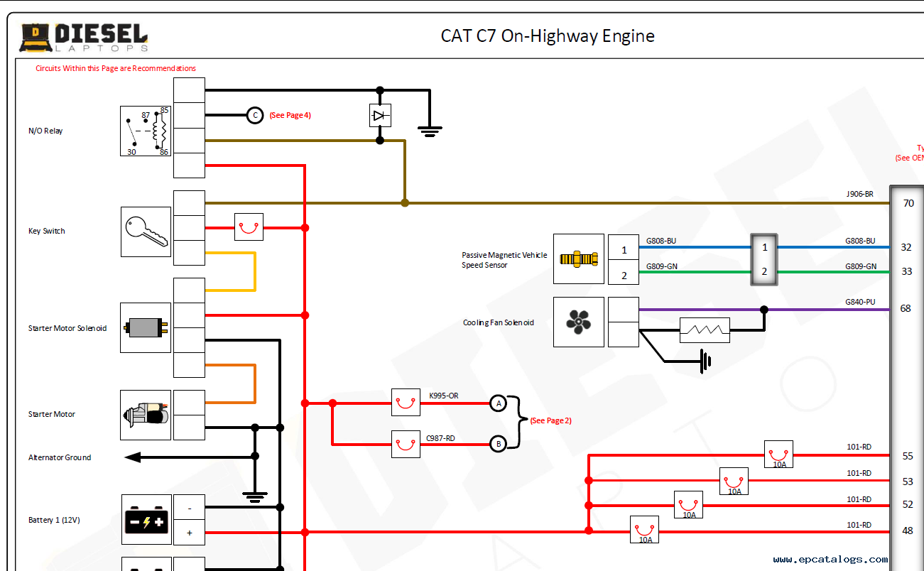This screenshot has height=571, width=924.
Task: Click the Cooling Fan Solenoid text label
Action: [x=499, y=323]
